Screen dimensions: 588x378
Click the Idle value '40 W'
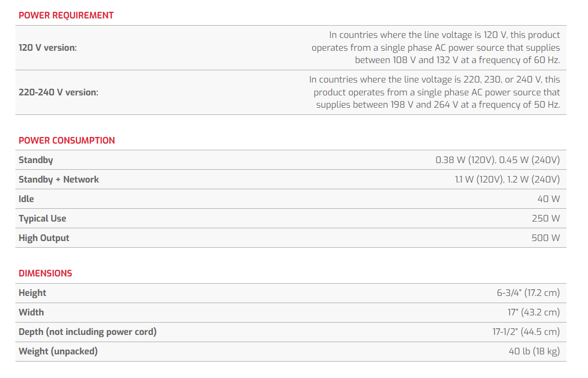click(549, 199)
